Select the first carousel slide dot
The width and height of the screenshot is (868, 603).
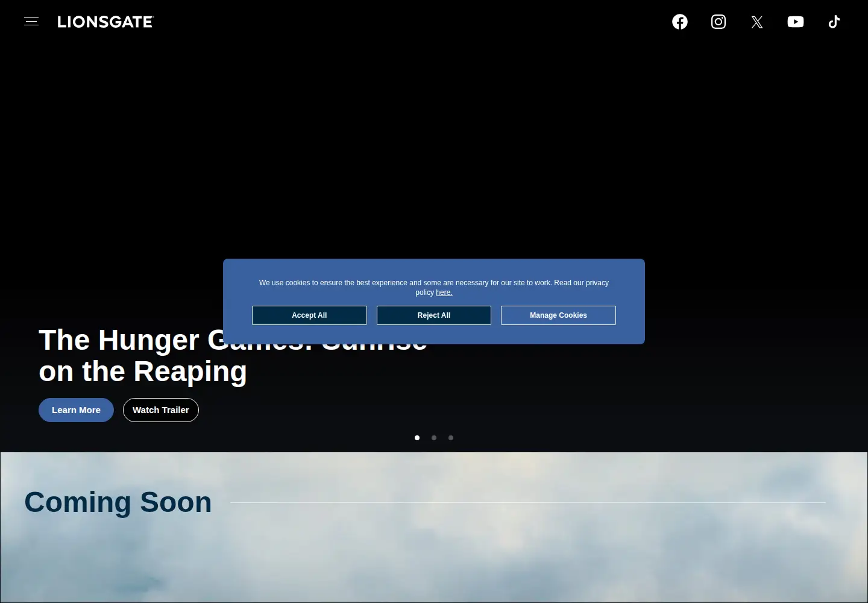point(417,438)
